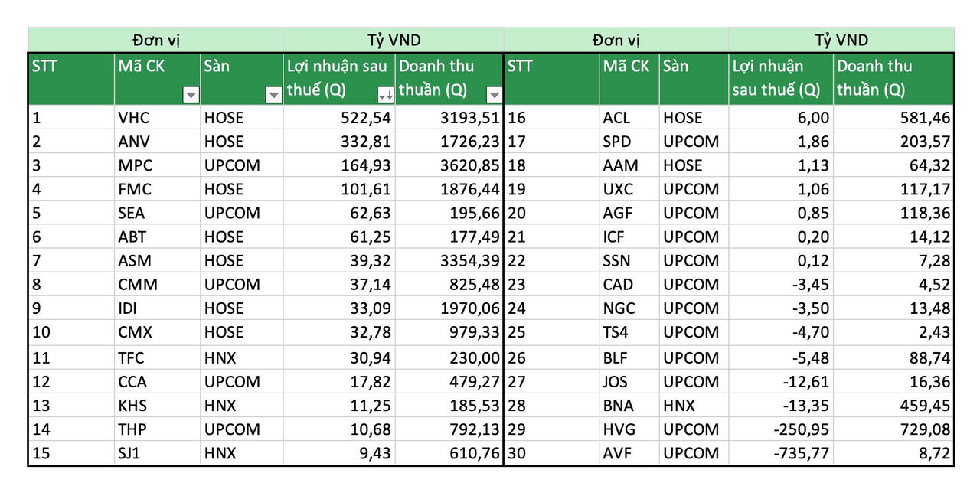Select the AVF stock code cell

(x=629, y=453)
